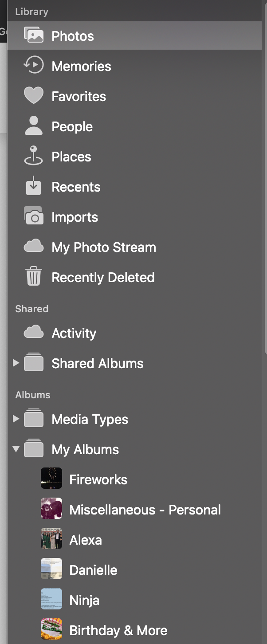Image resolution: width=267 pixels, height=644 pixels.
Task: Click the Recents download icon
Action: click(34, 187)
